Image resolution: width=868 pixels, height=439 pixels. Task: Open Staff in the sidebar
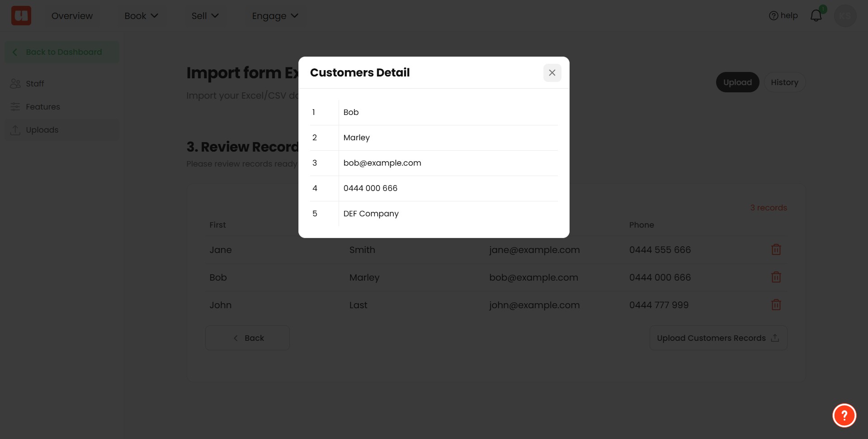(x=62, y=84)
